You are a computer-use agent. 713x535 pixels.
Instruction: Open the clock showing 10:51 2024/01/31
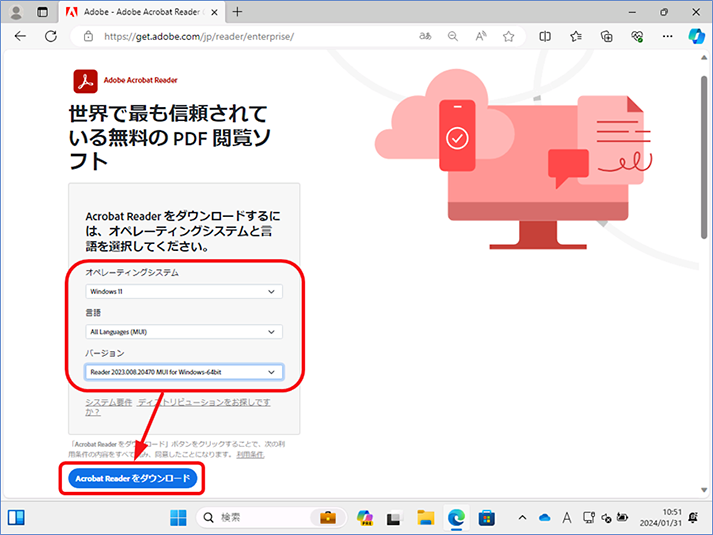pyautogui.click(x=661, y=518)
